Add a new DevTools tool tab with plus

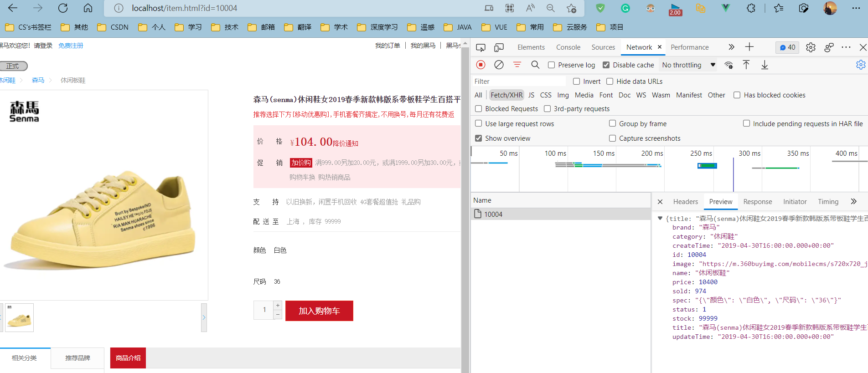pyautogui.click(x=749, y=47)
